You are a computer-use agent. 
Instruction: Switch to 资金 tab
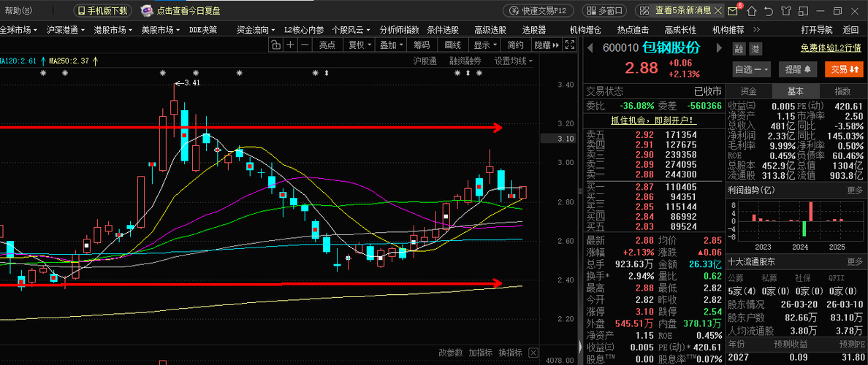point(749,91)
